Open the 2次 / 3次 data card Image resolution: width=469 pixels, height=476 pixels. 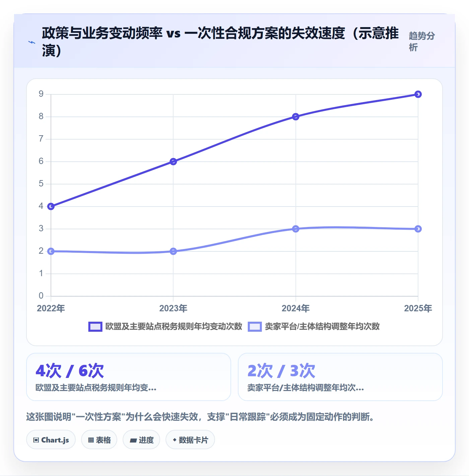[x=340, y=377]
